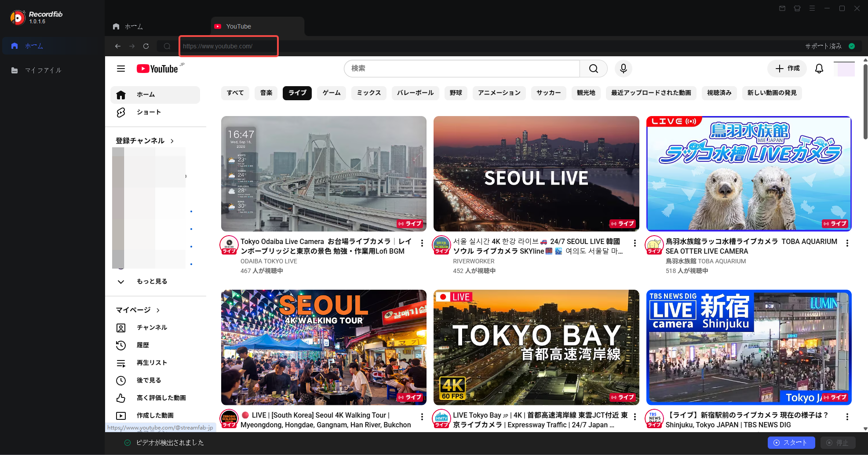Screen dimensions: 868x455
Task: Expand マイページ section chevron
Action: click(x=158, y=310)
